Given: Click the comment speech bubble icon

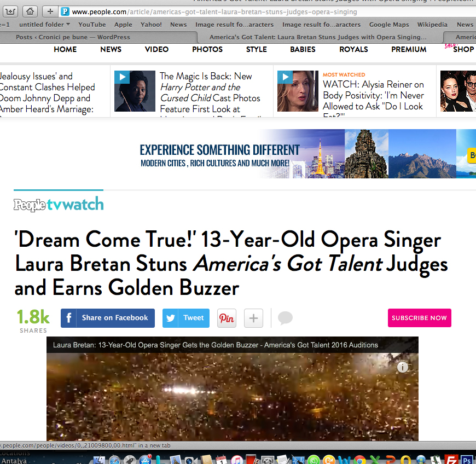Looking at the screenshot, I should click(285, 318).
